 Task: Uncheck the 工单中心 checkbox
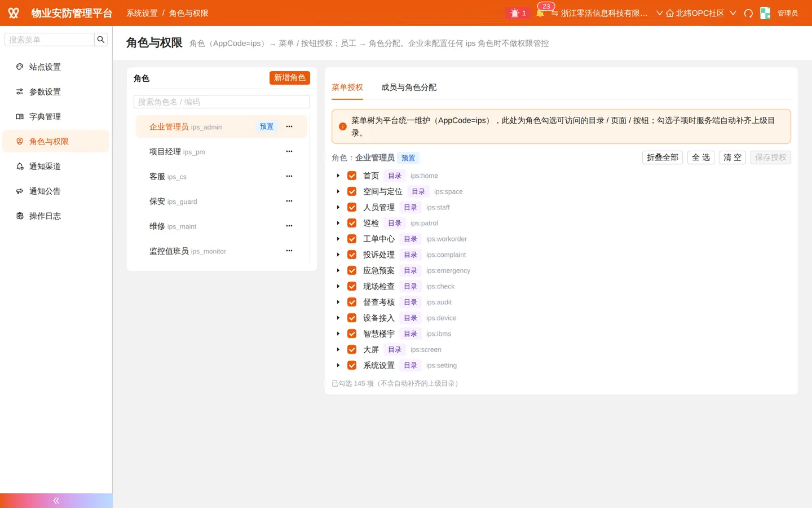pos(352,239)
